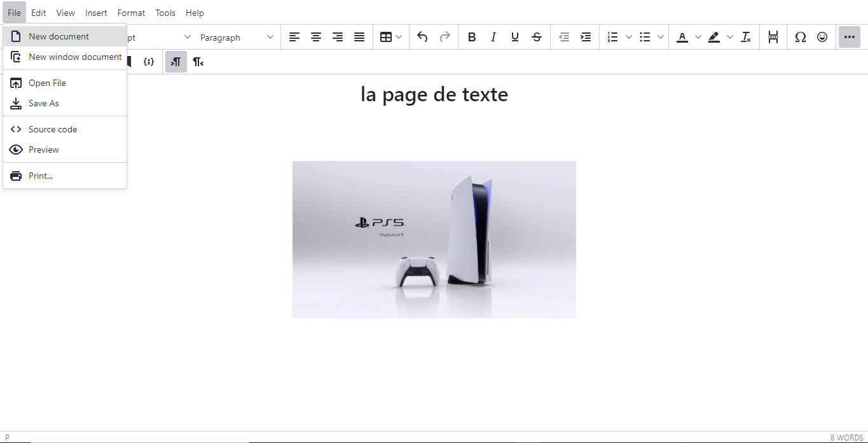868x443 pixels.
Task: Expand bullet list style options
Action: (661, 37)
